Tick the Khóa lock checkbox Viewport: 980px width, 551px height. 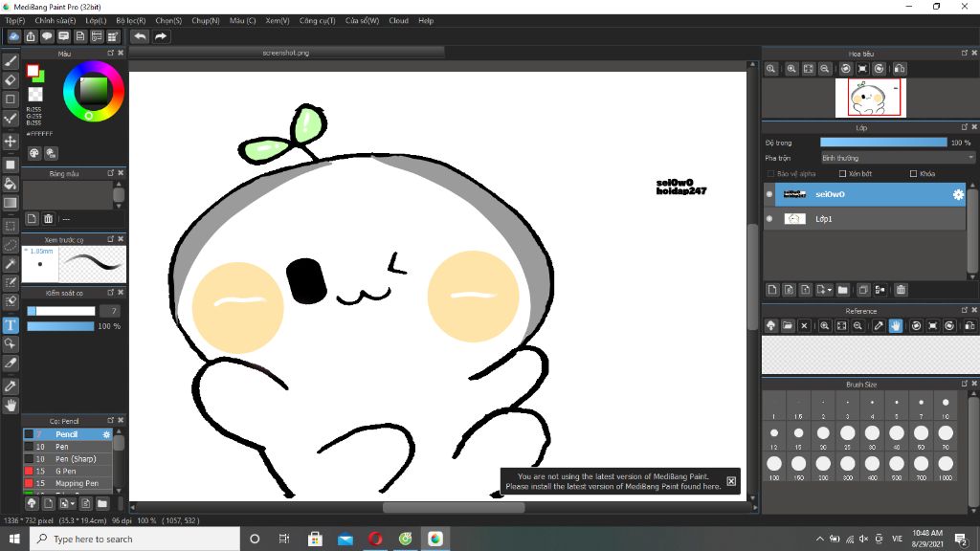914,174
